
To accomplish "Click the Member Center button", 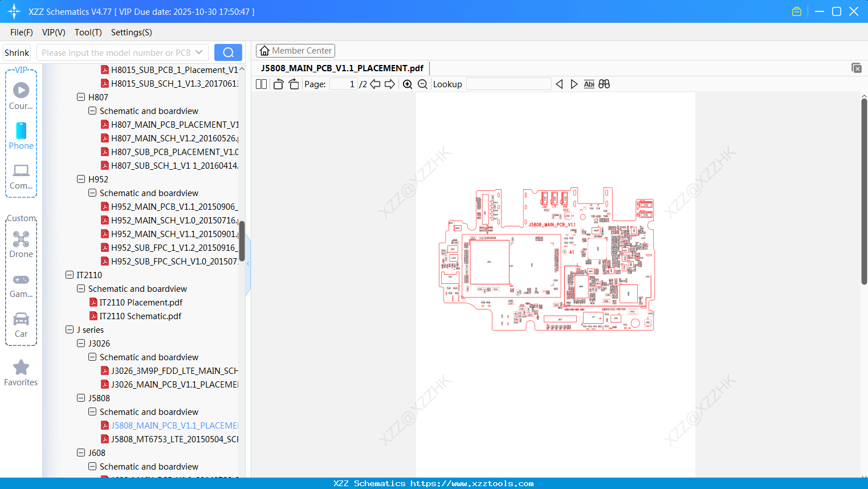I will (x=295, y=50).
